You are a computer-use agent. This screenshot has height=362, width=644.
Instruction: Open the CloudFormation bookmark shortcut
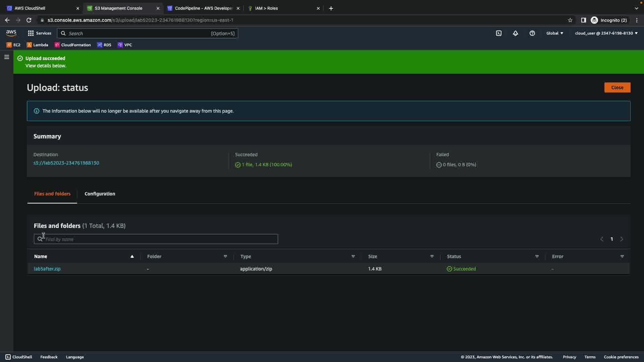point(72,45)
